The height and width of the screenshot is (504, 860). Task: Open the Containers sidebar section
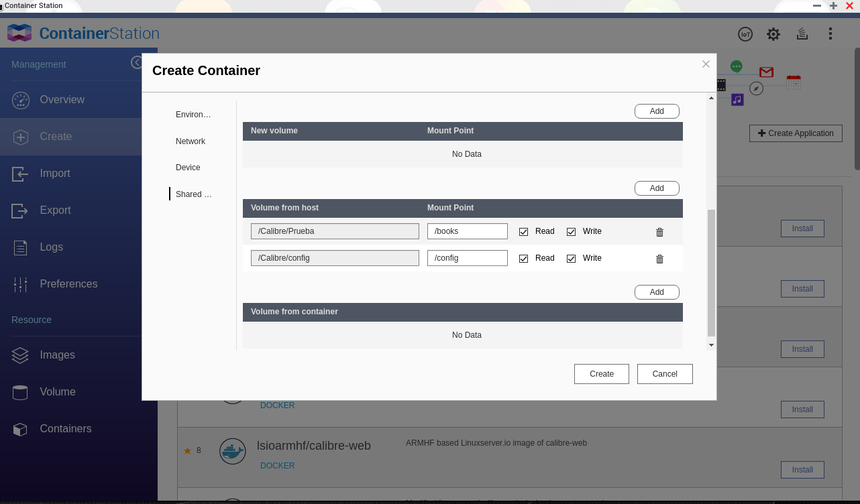point(65,429)
